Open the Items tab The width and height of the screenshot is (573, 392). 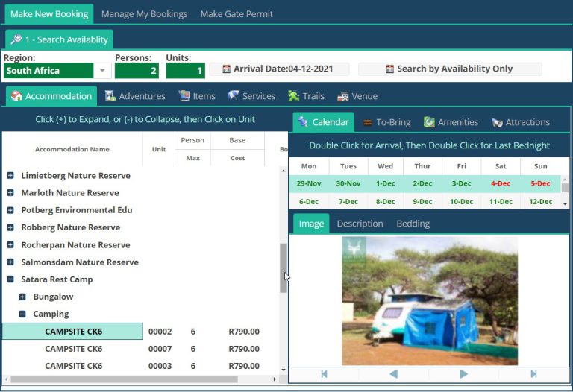click(197, 96)
